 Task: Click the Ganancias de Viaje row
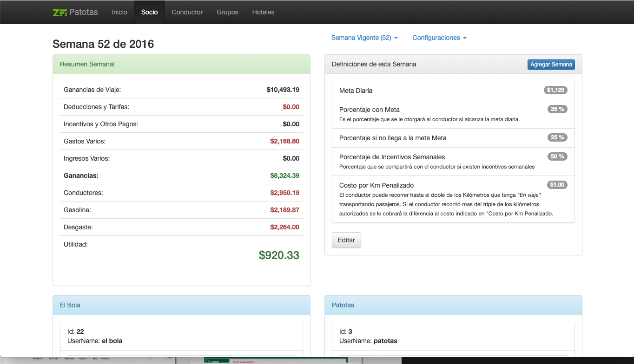click(x=181, y=90)
